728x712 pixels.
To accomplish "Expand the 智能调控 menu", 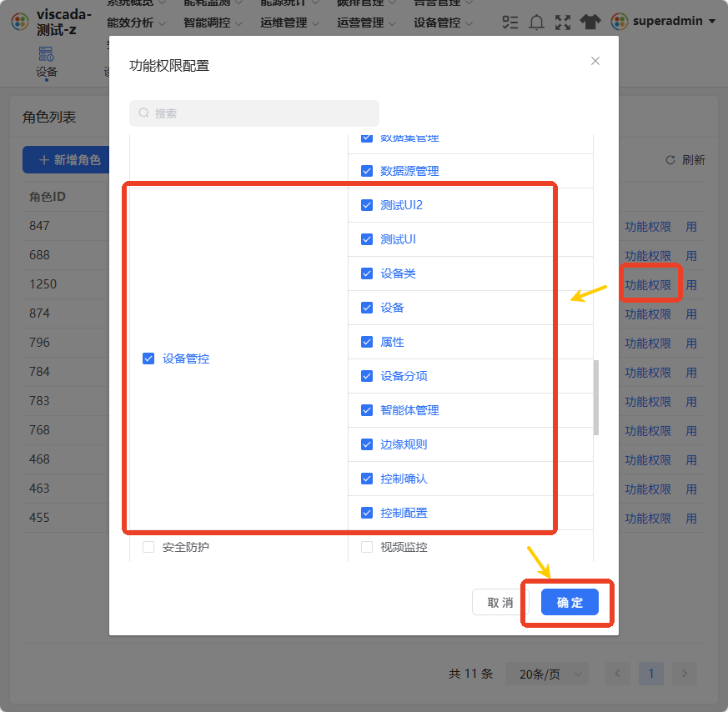I will click(212, 23).
